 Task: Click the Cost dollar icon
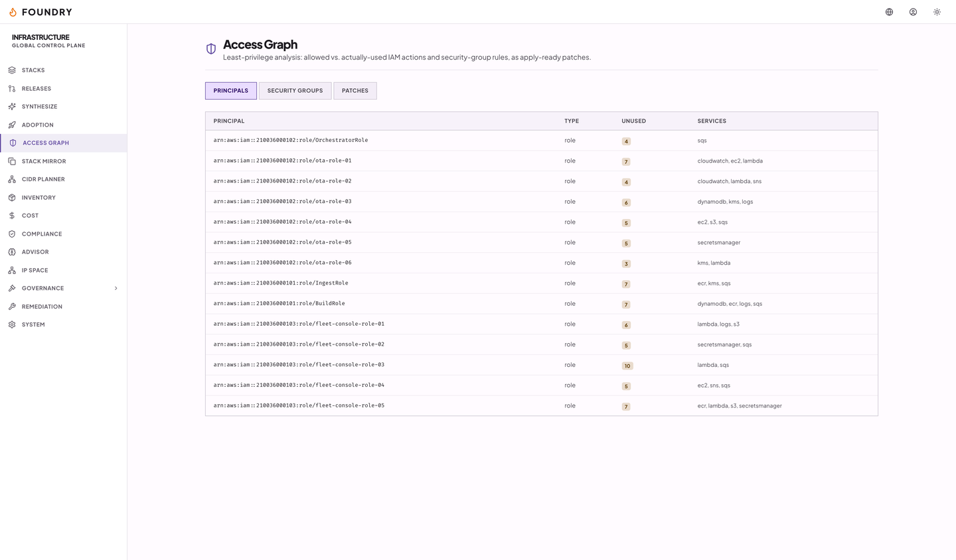(12, 216)
